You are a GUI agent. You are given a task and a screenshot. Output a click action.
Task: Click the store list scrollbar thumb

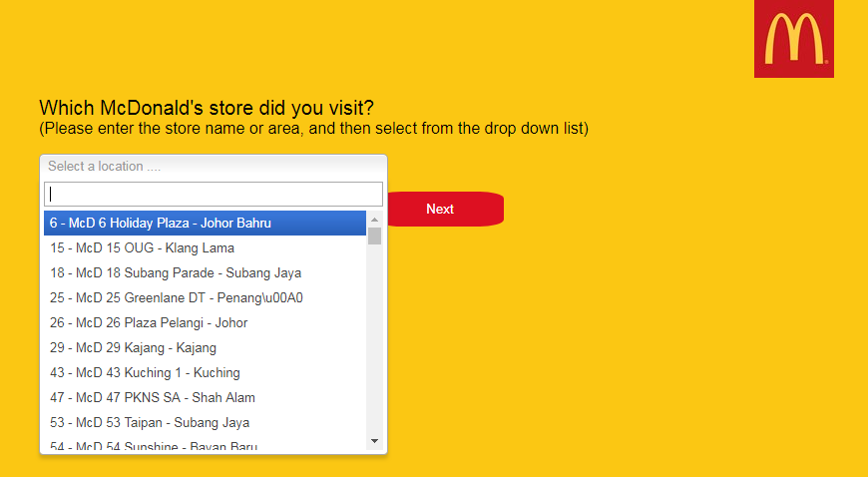[x=375, y=236]
